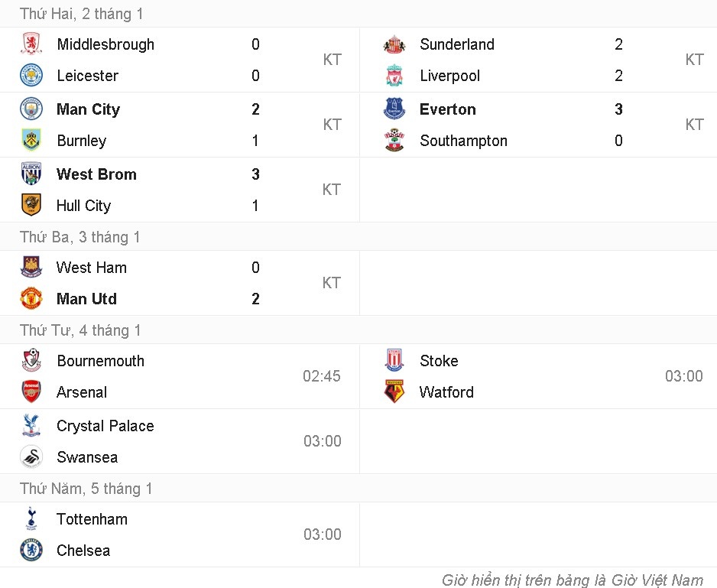
Task: Click the Chelsea blue club badge
Action: (31, 551)
